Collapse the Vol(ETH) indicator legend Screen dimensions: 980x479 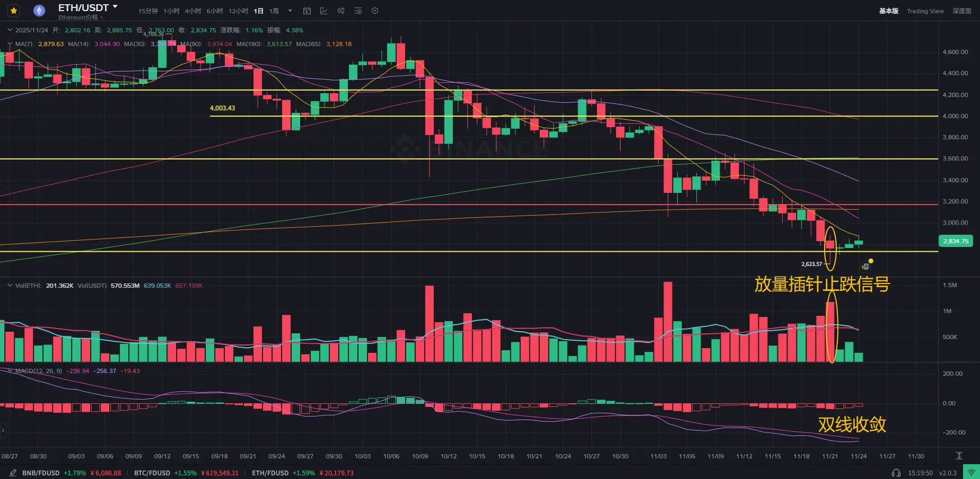point(10,286)
